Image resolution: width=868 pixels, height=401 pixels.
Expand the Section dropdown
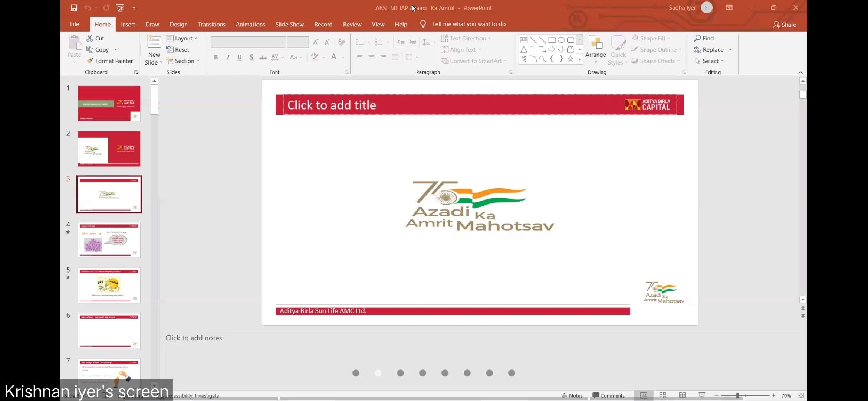click(x=183, y=61)
